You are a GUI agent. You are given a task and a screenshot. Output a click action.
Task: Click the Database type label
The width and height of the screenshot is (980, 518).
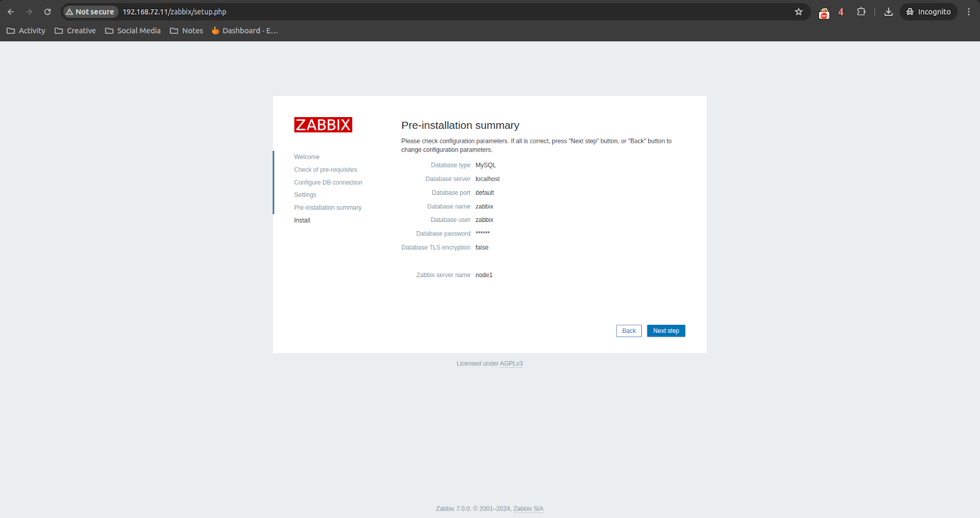[451, 166]
